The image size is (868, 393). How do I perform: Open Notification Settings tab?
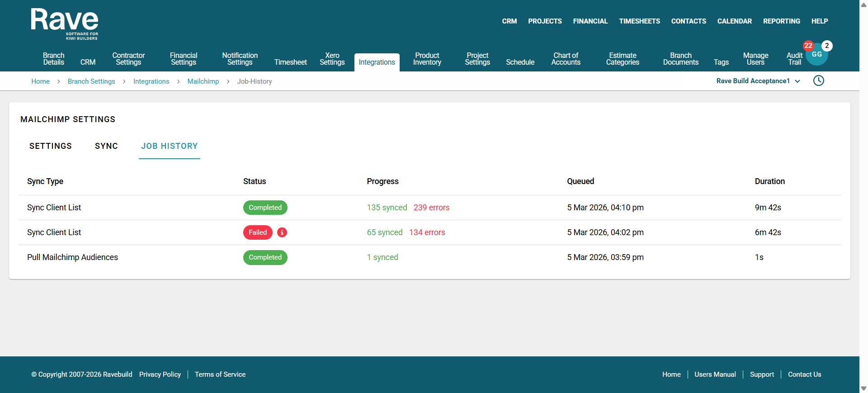pos(240,59)
